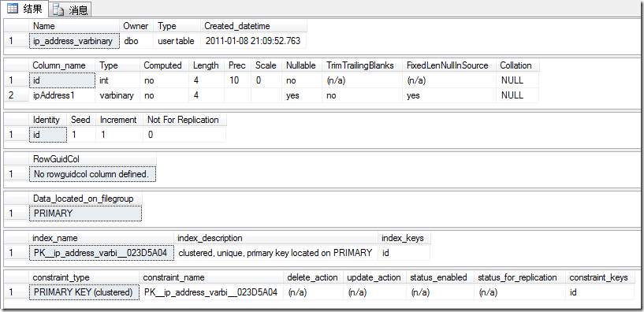Viewport: 644px width, 312px height.
Task: Click the Owner column header
Action: click(137, 26)
